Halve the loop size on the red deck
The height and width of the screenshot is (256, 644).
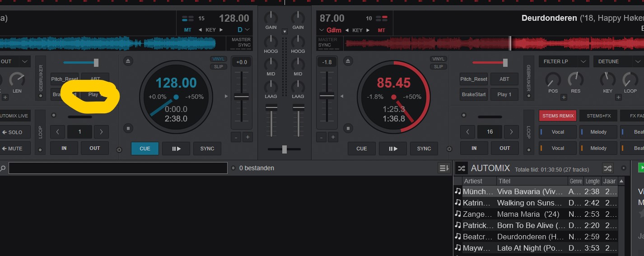click(x=467, y=132)
